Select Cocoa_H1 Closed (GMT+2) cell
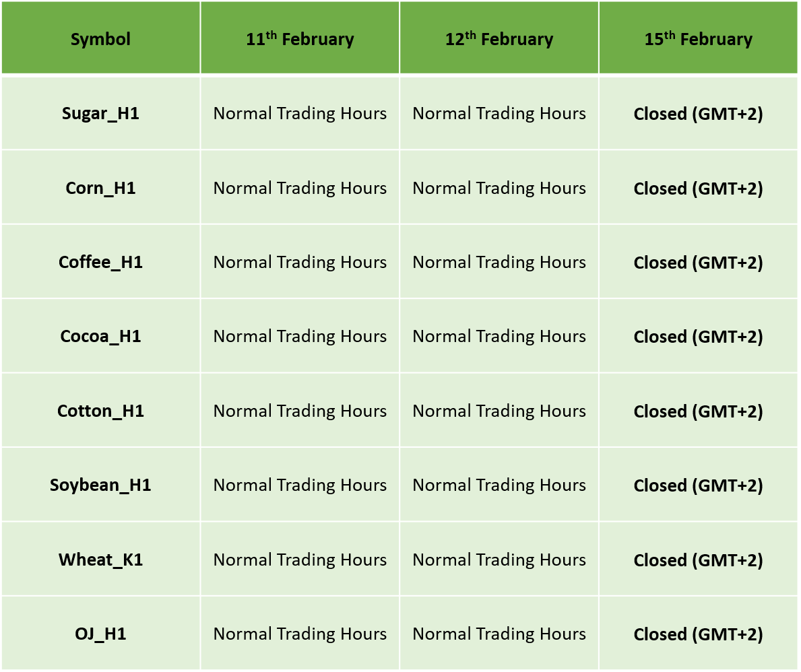Viewport: 801px width, 672px height. click(x=699, y=336)
